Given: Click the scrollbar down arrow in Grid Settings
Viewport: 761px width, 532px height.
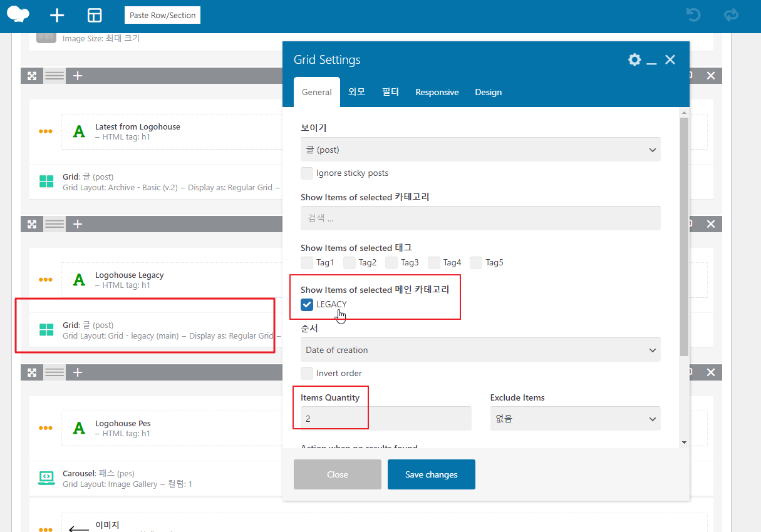Looking at the screenshot, I should click(x=684, y=442).
